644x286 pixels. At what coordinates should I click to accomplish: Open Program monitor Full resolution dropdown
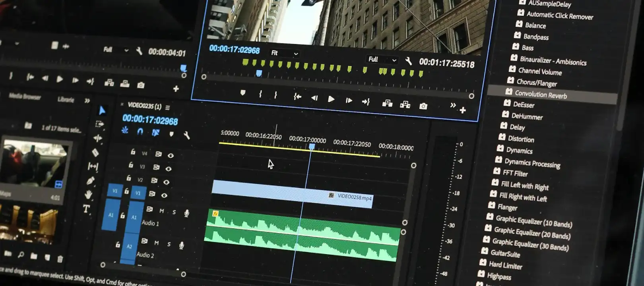click(382, 60)
